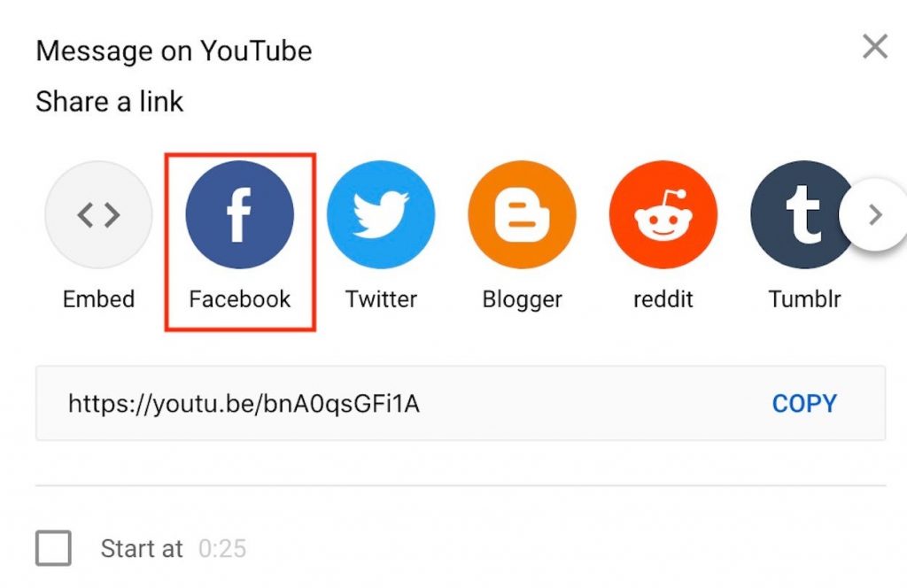Screen dimensions: 907x588
Task: Share to Blogger using its orange icon
Action: pyautogui.click(x=522, y=214)
